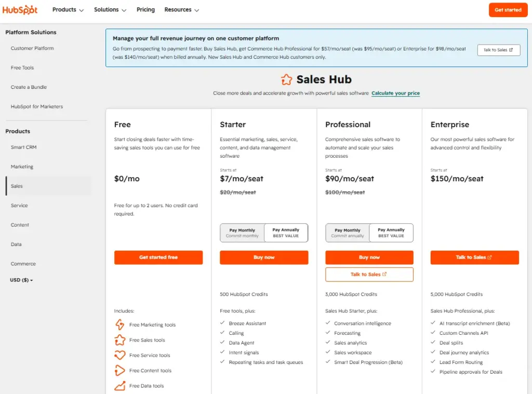Screen dimensions: 532x394
Task: Select Marketing in Products sidebar
Action: click(x=22, y=167)
